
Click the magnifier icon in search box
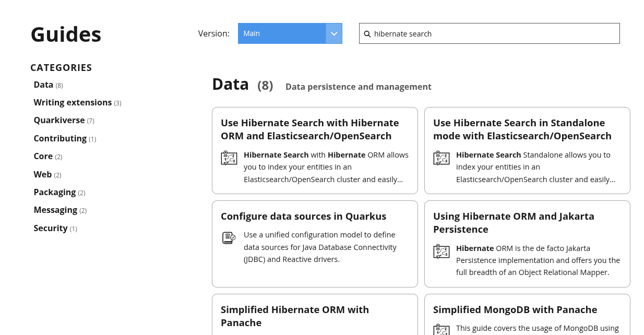coord(367,34)
